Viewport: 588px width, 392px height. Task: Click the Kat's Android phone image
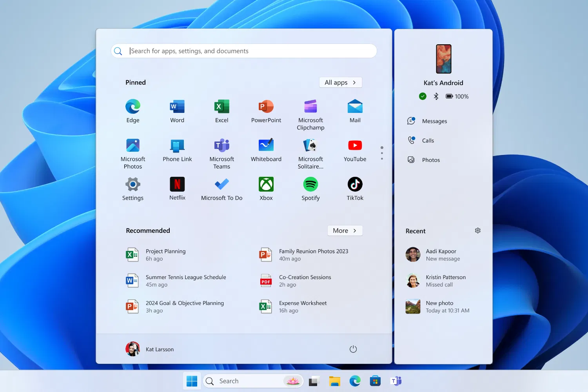(x=444, y=59)
